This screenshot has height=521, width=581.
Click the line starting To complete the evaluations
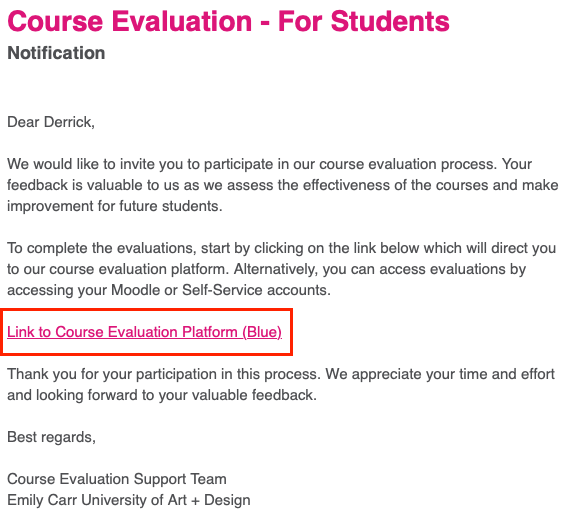[281, 248]
